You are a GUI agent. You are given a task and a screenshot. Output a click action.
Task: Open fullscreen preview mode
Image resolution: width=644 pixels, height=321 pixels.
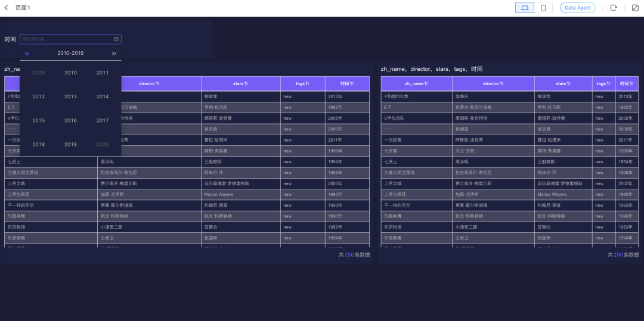coord(634,8)
